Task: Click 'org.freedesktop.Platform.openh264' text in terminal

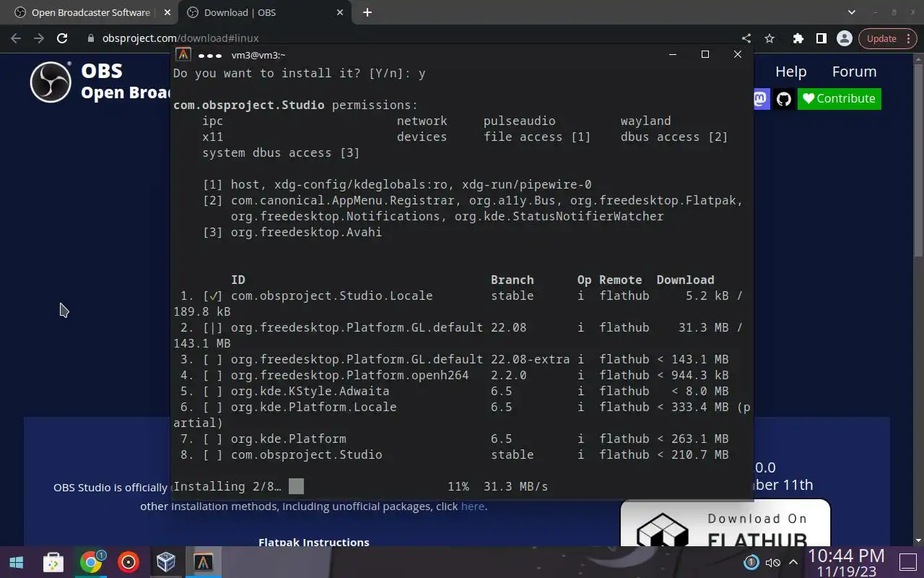Action: [x=350, y=375]
